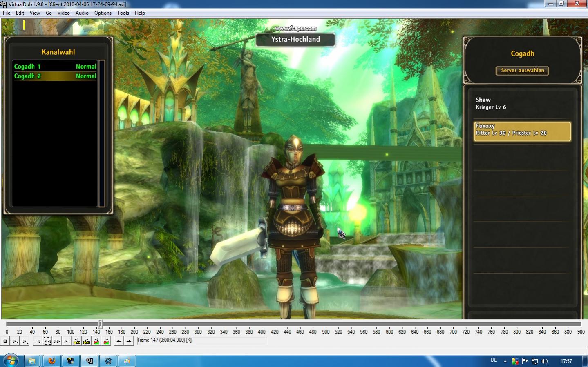Image resolution: width=588 pixels, height=367 pixels.
Task: Open the Video menu
Action: [63, 13]
